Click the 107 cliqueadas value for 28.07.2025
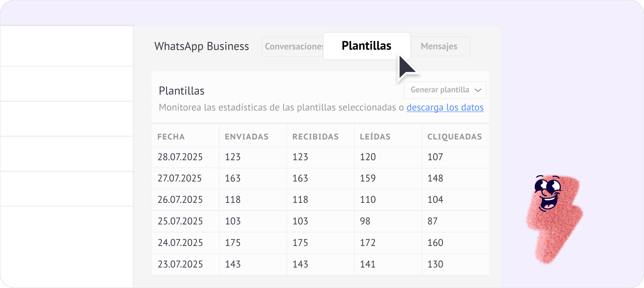644x288 pixels. 435,157
